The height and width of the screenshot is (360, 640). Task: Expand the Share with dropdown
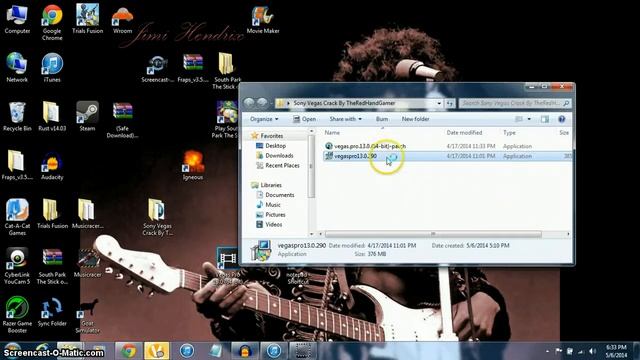pos(345,119)
